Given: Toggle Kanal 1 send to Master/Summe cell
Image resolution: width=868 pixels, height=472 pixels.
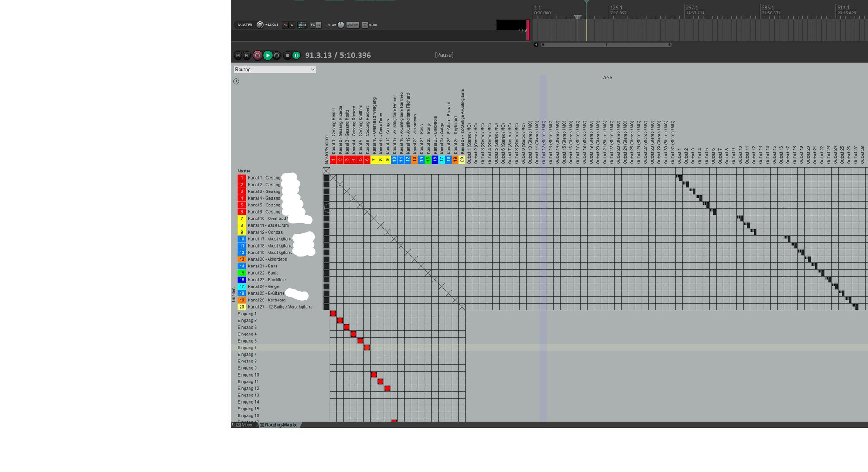Looking at the screenshot, I should tap(326, 178).
